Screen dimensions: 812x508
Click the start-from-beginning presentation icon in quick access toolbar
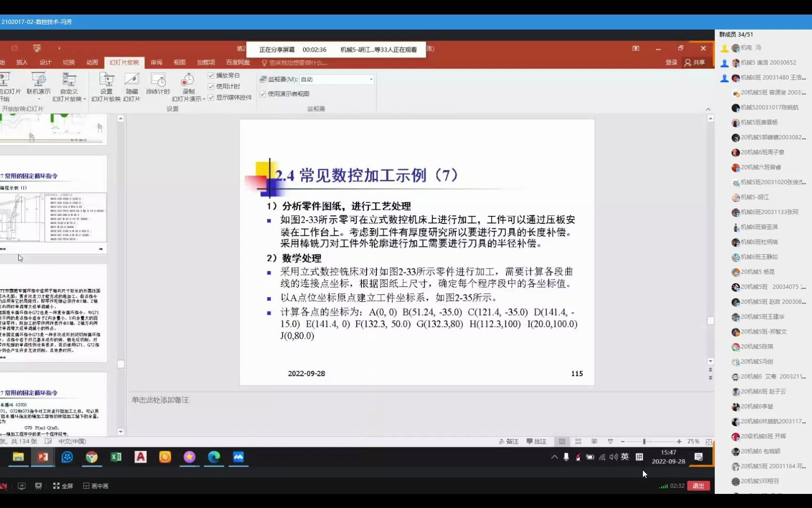pos(37,48)
